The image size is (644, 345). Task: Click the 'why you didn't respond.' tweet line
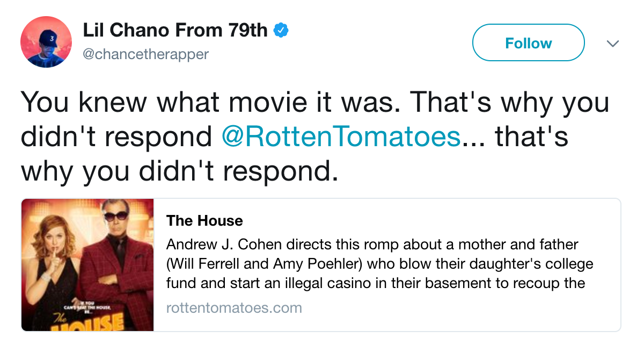[180, 172]
